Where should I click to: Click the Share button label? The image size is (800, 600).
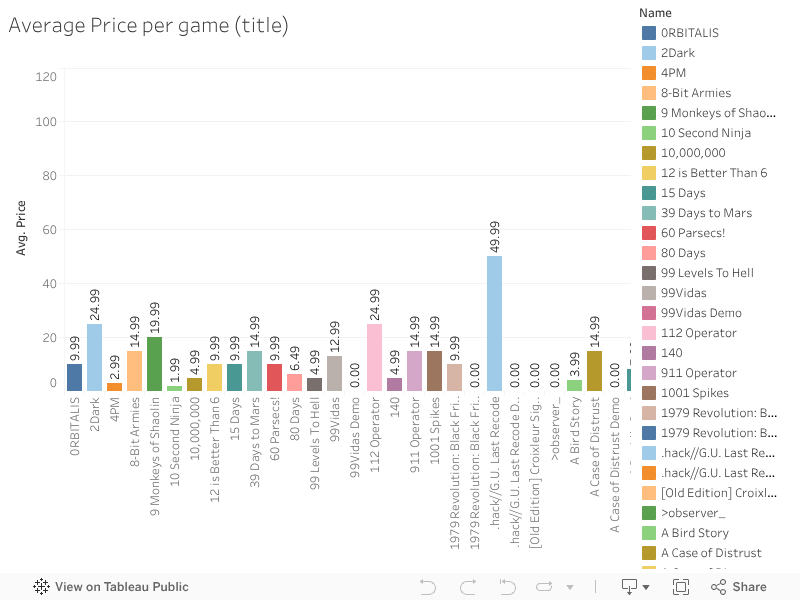click(749, 587)
